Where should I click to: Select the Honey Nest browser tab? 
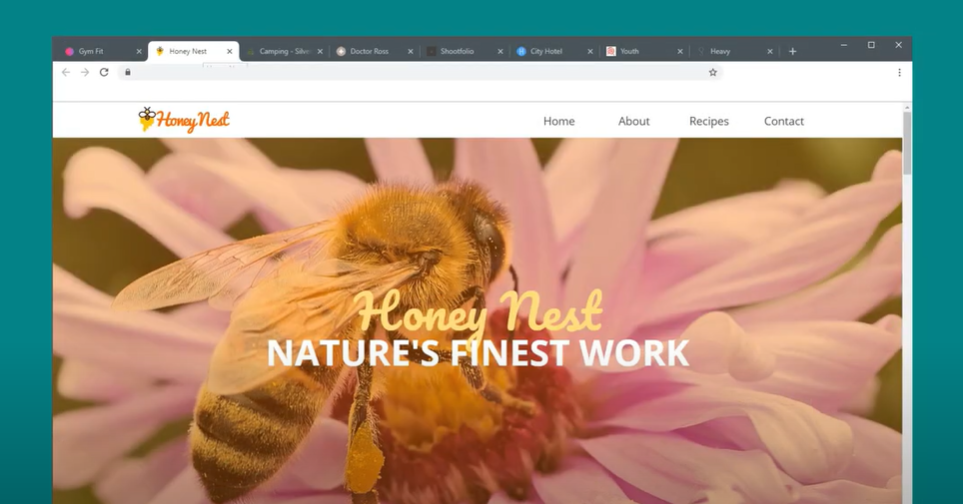[193, 52]
